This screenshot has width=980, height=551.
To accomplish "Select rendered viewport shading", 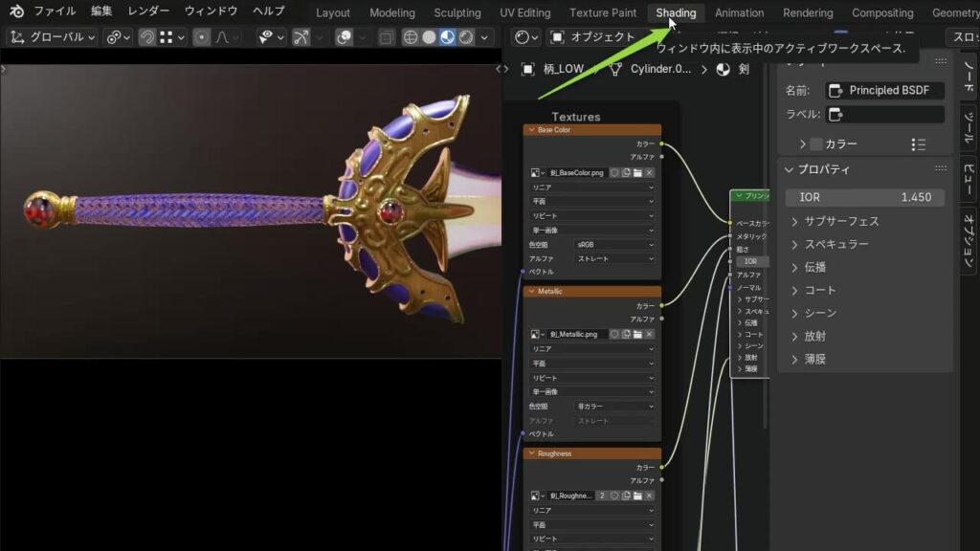I will pyautogui.click(x=466, y=37).
